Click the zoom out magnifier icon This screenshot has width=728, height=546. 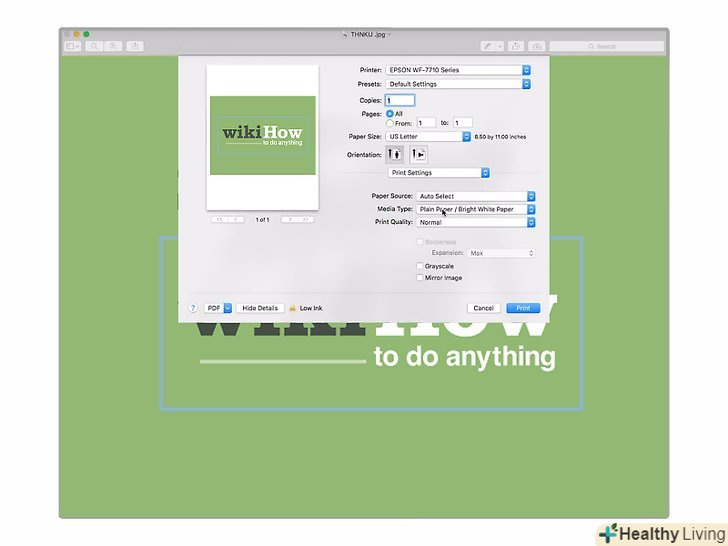click(94, 46)
